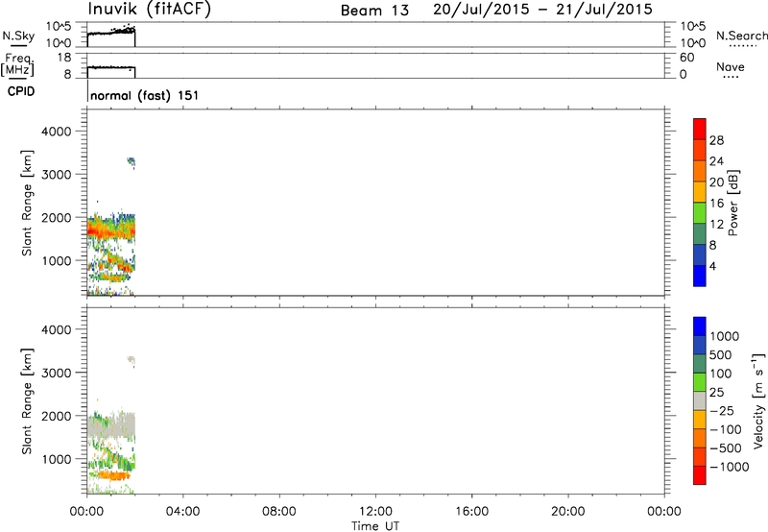Click the Velocity [m s⁻¹] colorbar label
This screenshot has height=532, width=768.
[x=758, y=400]
